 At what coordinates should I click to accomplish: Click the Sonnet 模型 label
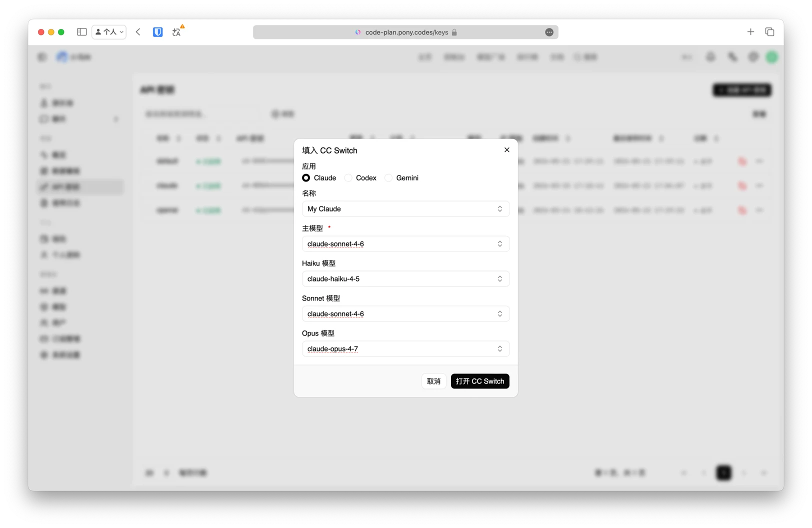[321, 298]
